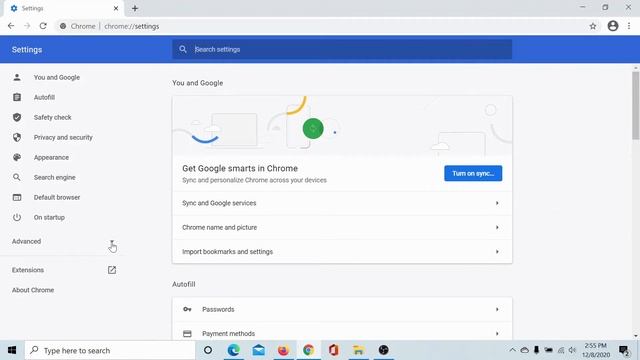Viewport: 640px width, 360px height.
Task: Click the volume icon in system tray
Action: [x=572, y=350]
